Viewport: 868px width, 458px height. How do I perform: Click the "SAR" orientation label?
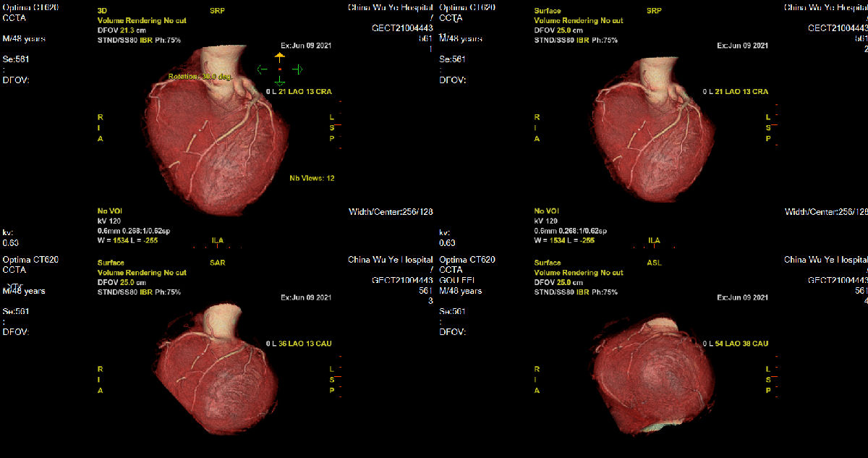216,263
